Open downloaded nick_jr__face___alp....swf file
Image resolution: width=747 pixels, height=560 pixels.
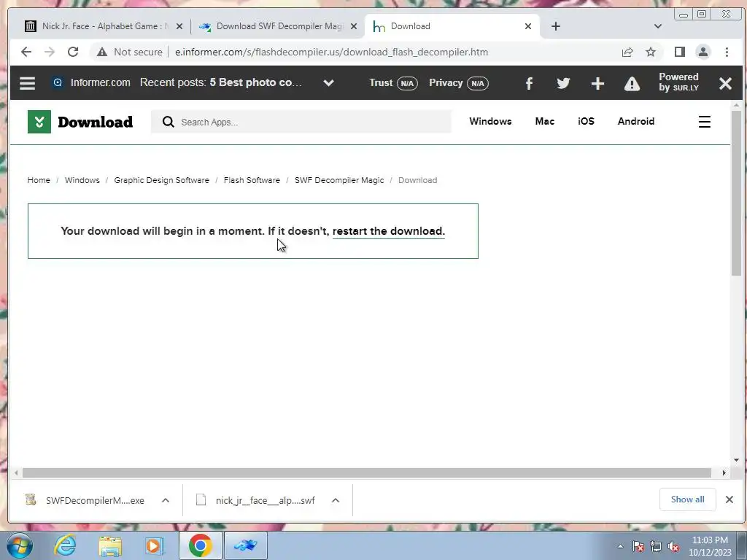[256, 500]
